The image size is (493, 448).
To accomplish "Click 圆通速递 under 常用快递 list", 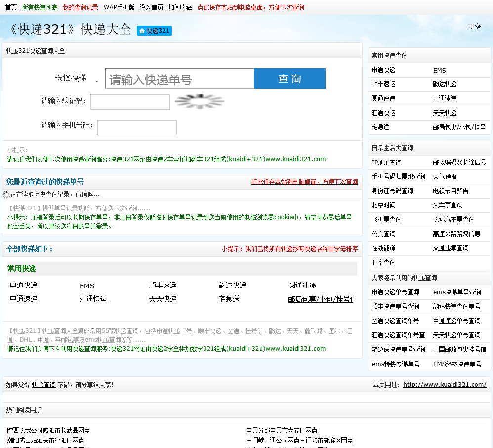I will coord(302,285).
